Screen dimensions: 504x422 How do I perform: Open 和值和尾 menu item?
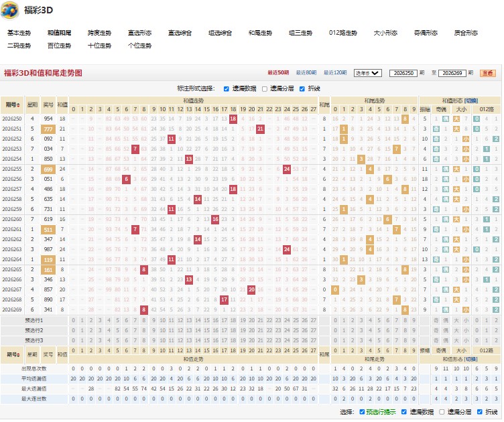pos(59,33)
